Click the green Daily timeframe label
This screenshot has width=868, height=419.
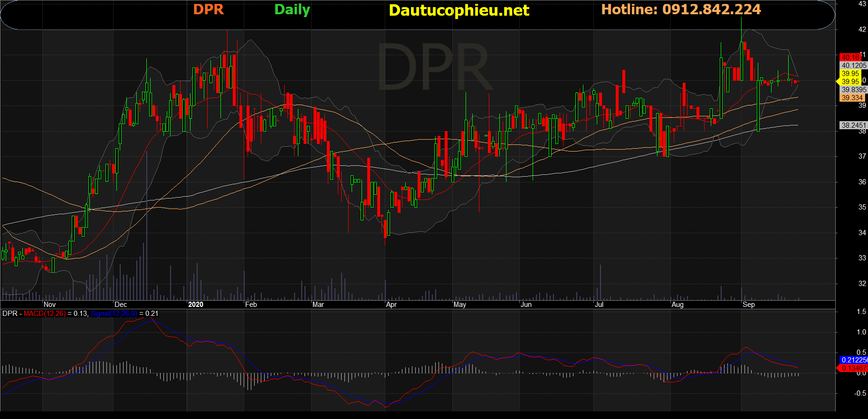coord(292,10)
